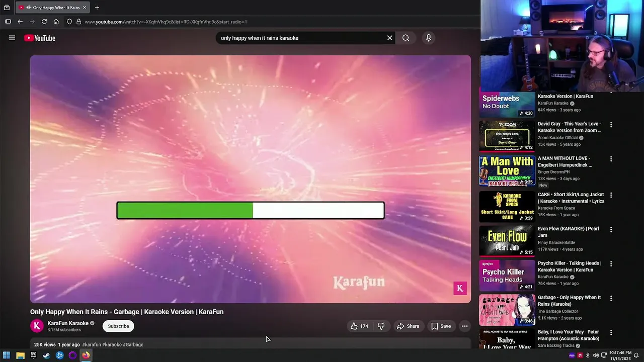
Task: Open options menu for Garbage Collector video
Action: click(x=611, y=298)
